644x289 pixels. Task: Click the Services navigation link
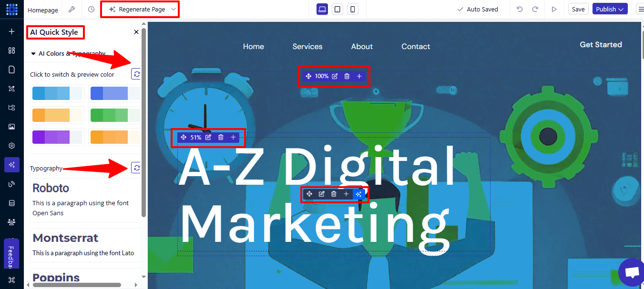307,46
